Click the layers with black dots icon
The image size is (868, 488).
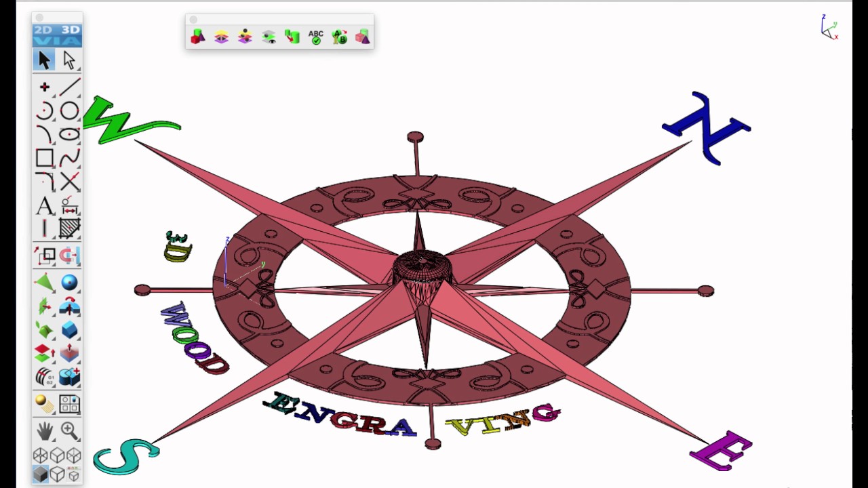coord(245,37)
